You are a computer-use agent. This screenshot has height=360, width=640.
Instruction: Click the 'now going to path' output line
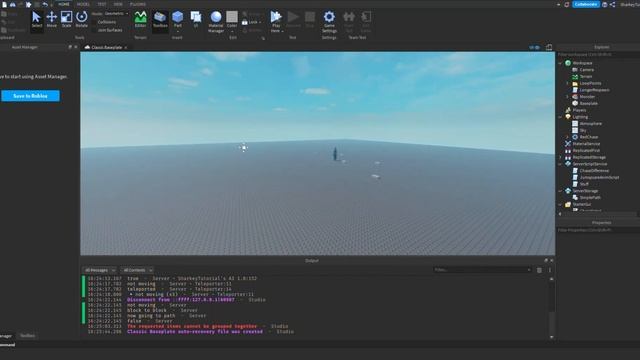(151, 316)
